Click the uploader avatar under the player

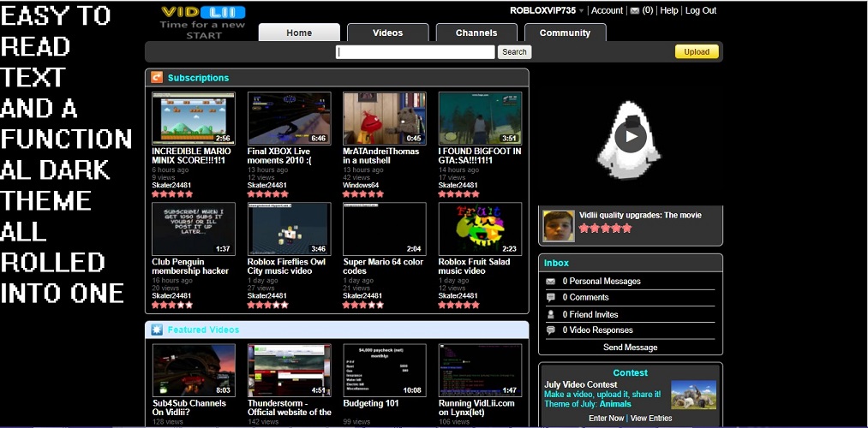coord(558,226)
